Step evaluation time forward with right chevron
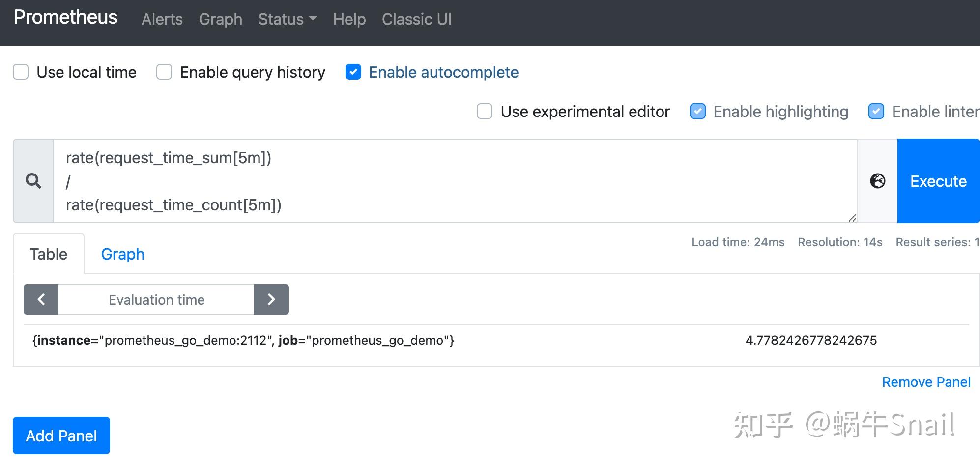 coord(271,299)
